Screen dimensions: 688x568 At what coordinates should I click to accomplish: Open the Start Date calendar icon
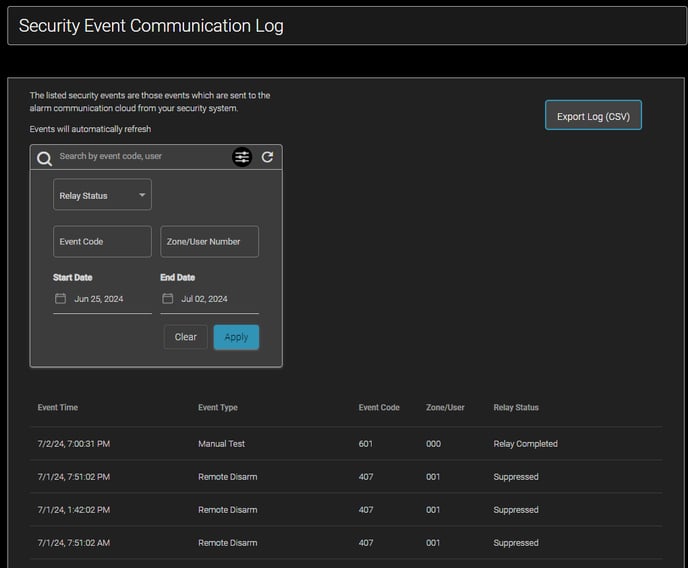point(61,299)
